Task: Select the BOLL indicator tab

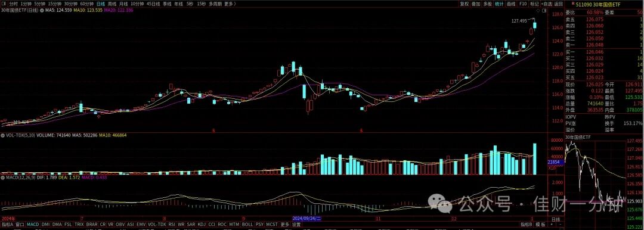Action: [247, 224]
